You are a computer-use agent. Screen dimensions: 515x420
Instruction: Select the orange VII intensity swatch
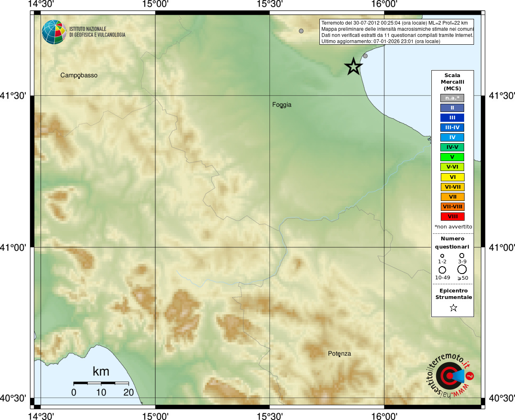(x=452, y=197)
